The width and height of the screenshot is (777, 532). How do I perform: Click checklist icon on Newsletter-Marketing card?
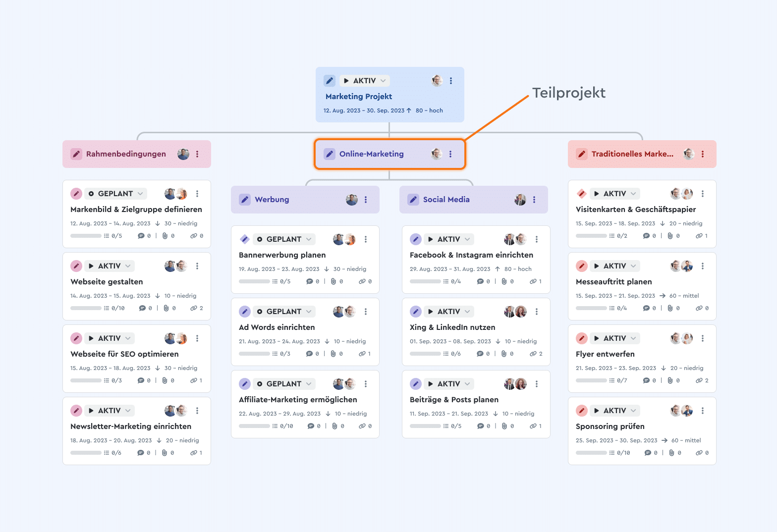tap(106, 453)
